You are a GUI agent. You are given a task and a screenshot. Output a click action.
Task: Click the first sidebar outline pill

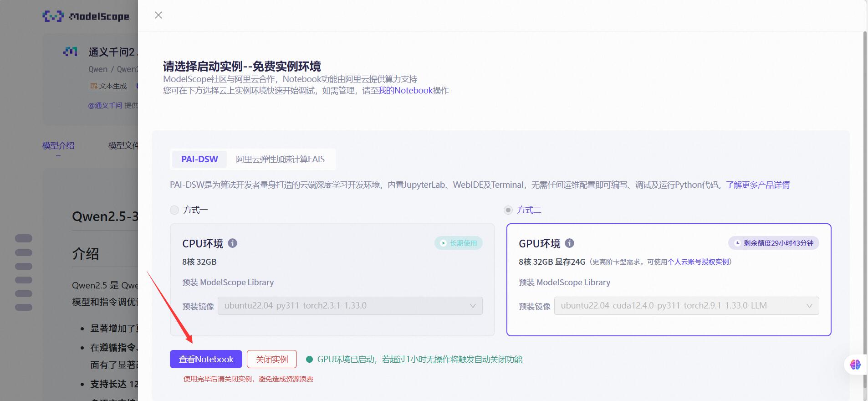[24, 238]
